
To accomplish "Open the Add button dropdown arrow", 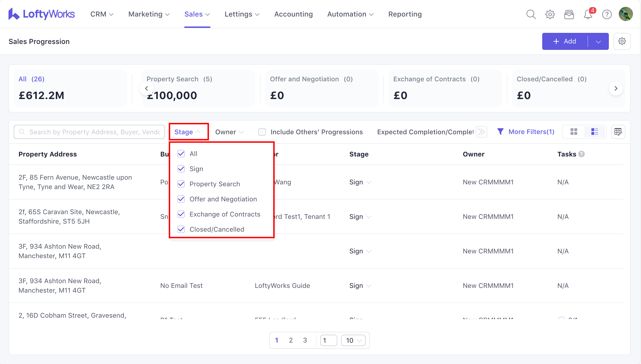I will coord(598,42).
